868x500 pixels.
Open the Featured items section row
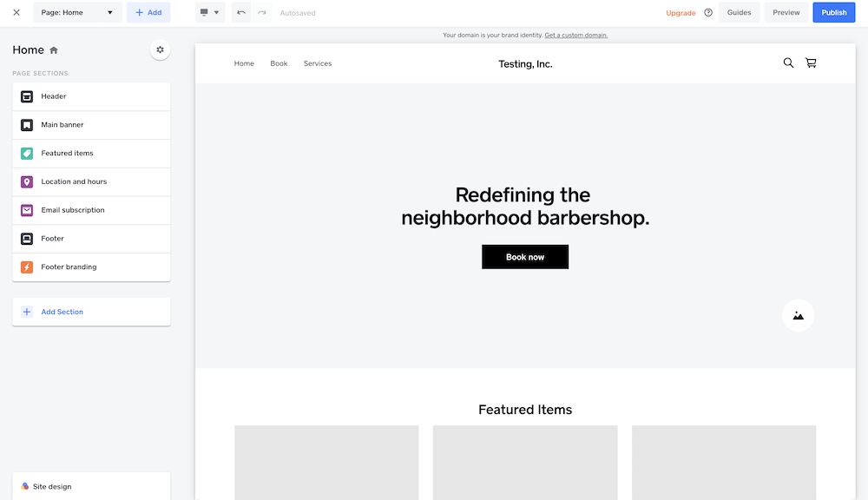tap(91, 154)
